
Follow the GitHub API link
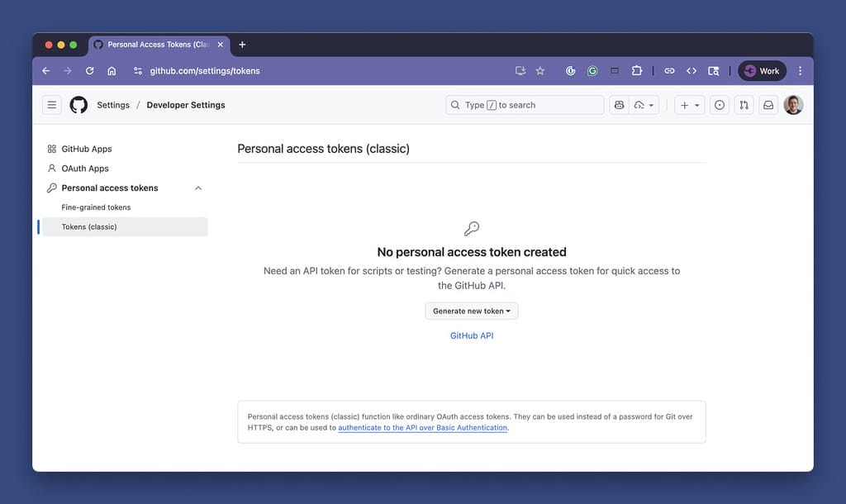472,335
